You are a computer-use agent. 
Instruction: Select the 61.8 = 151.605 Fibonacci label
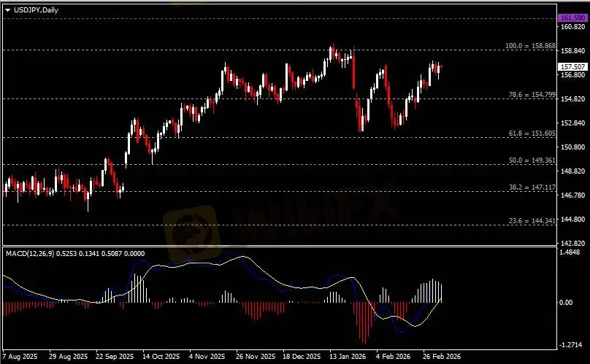[532, 133]
